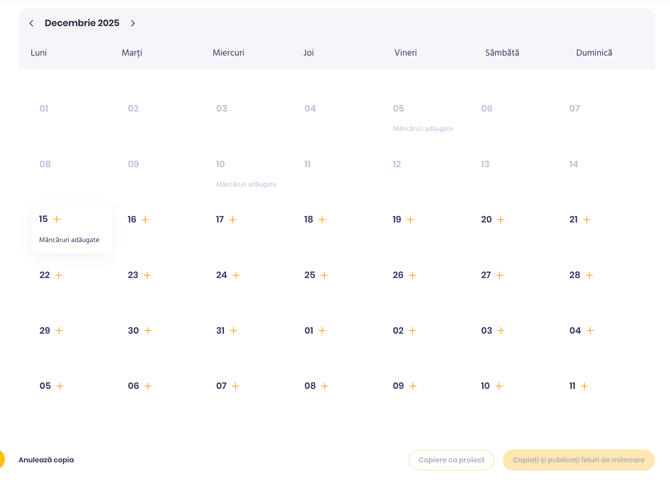
Task: Click Copiați și publicați feluri de mâncare
Action: point(578,460)
